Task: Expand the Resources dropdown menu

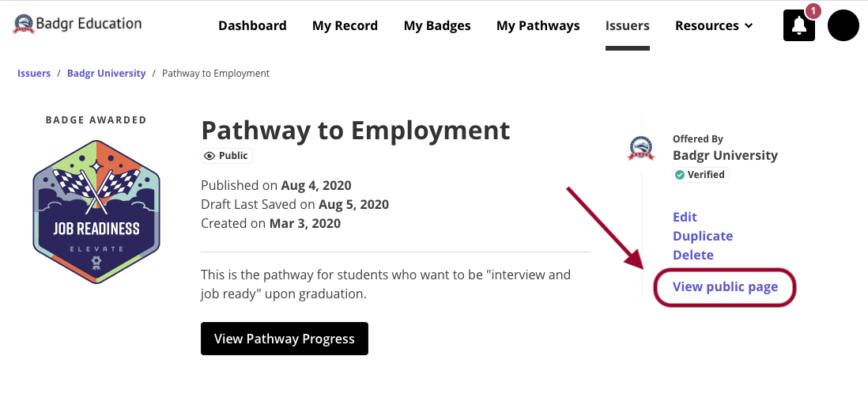Action: [x=714, y=26]
